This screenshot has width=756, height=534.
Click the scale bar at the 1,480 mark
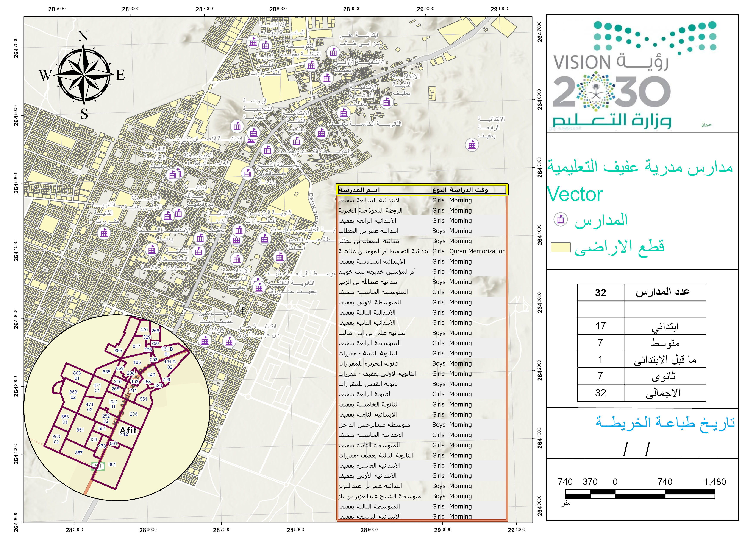(x=714, y=494)
